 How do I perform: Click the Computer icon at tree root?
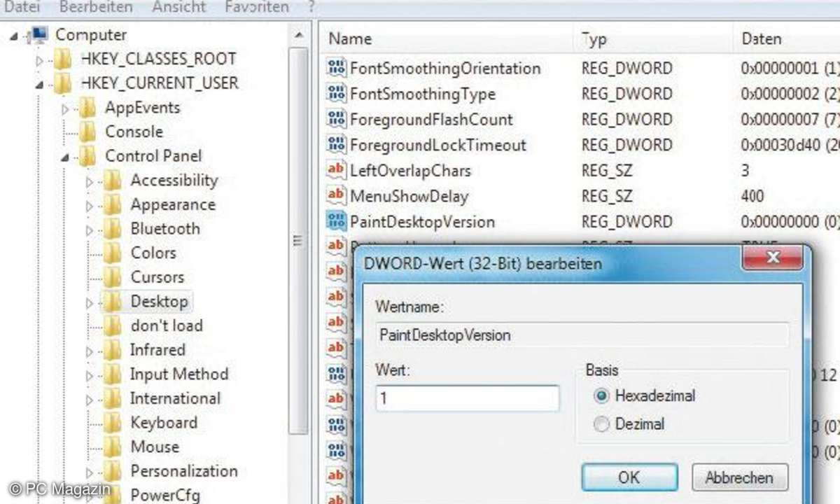pos(39,35)
